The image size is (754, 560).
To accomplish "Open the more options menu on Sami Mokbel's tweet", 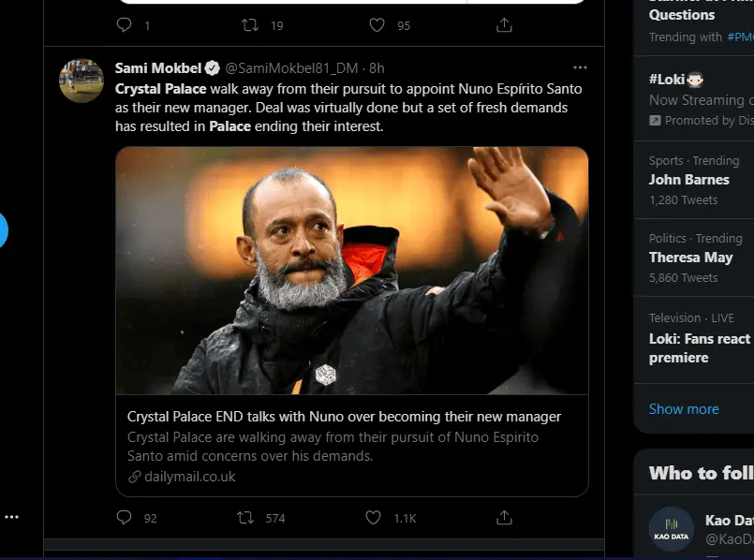I will (580, 67).
